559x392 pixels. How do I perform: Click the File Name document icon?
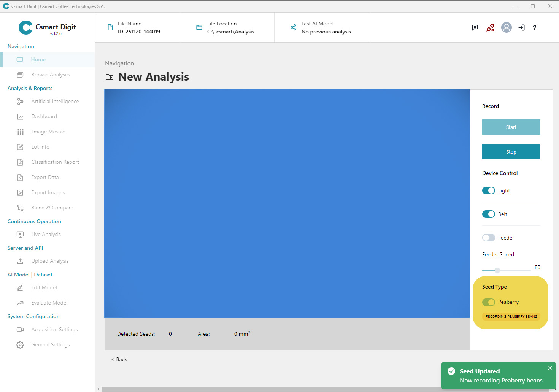[x=110, y=27]
